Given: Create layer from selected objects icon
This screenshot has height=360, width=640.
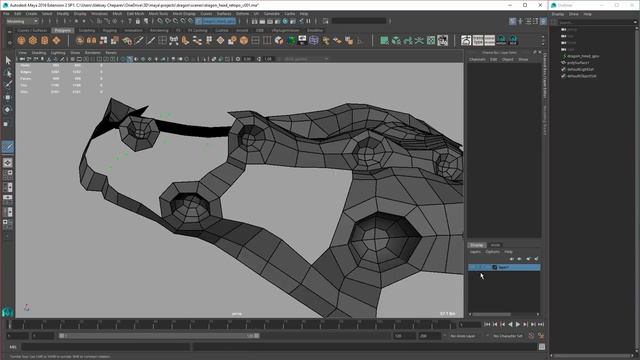Looking at the screenshot, I should (536, 259).
